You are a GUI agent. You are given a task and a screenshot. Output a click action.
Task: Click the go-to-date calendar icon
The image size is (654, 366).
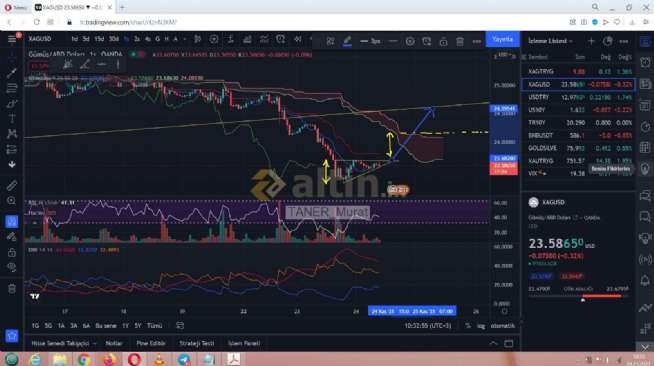[x=180, y=326]
